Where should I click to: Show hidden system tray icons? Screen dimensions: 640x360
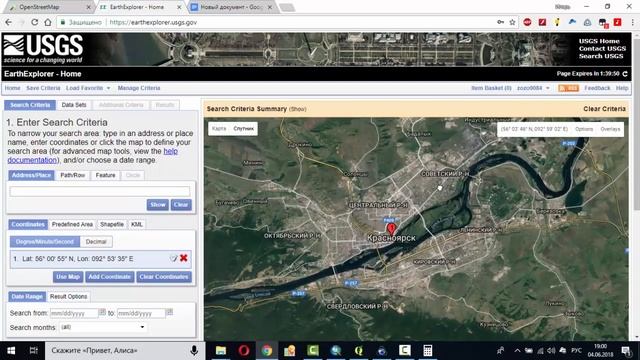(517, 351)
